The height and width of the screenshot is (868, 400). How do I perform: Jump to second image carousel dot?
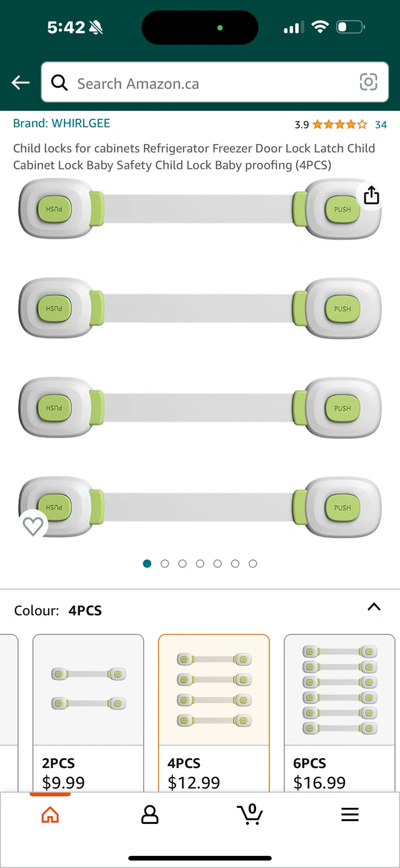coord(164,564)
